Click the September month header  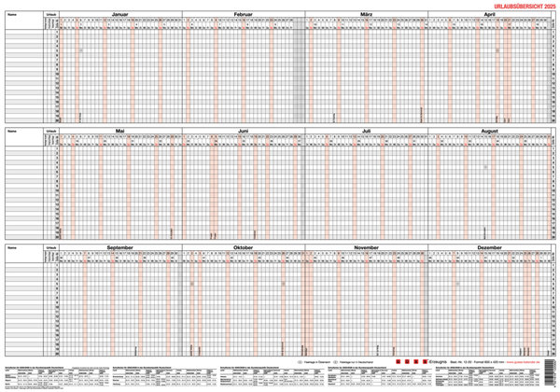pyautogui.click(x=120, y=247)
